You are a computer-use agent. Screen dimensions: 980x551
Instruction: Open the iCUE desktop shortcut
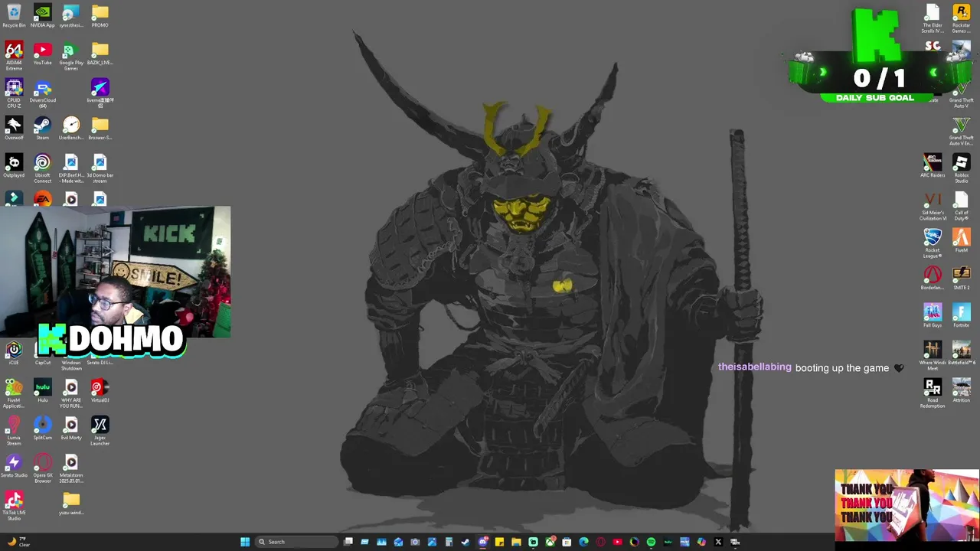[x=14, y=353]
